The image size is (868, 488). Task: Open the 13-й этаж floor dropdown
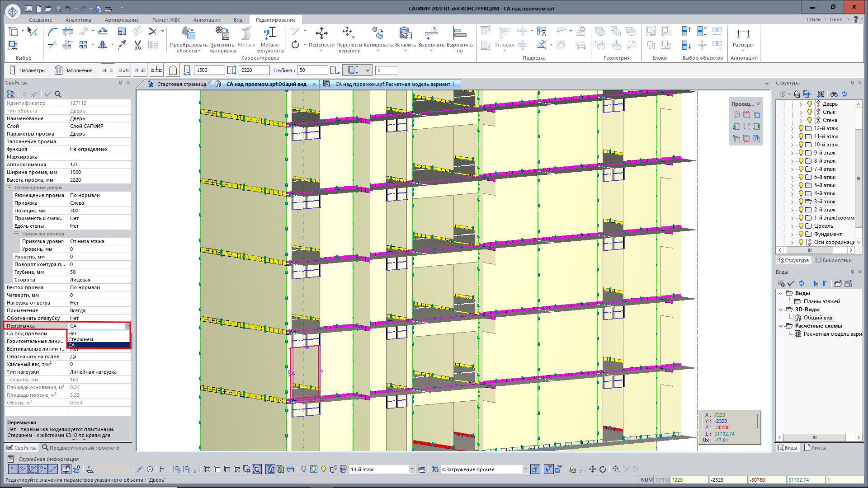click(411, 469)
